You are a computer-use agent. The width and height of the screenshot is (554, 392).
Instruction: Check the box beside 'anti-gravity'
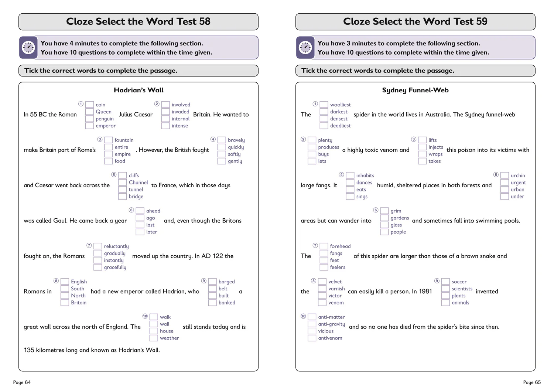click(x=312, y=324)
